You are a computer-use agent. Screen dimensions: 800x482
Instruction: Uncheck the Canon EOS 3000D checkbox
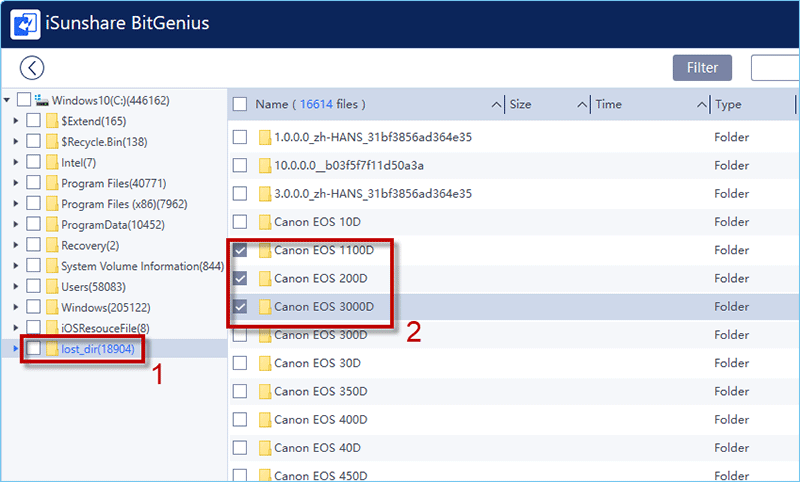click(x=240, y=307)
